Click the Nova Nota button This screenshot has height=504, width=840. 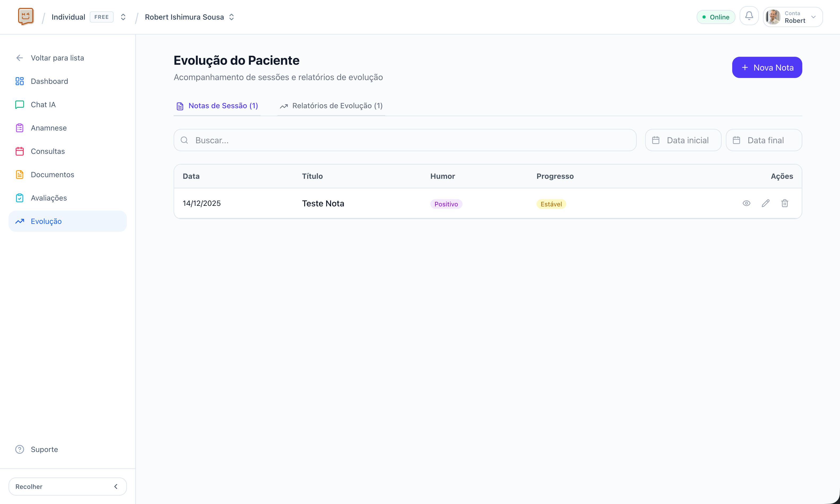pos(767,67)
